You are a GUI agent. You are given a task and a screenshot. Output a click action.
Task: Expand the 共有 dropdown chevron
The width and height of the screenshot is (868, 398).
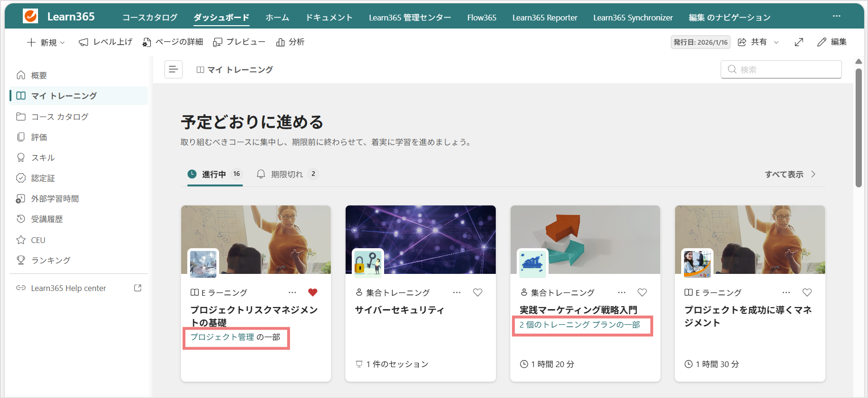(776, 42)
